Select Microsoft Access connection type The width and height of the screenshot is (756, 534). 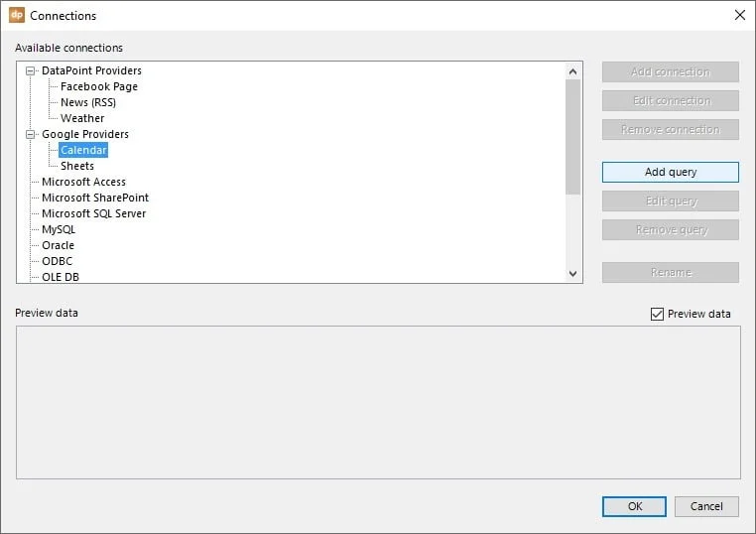(x=84, y=182)
